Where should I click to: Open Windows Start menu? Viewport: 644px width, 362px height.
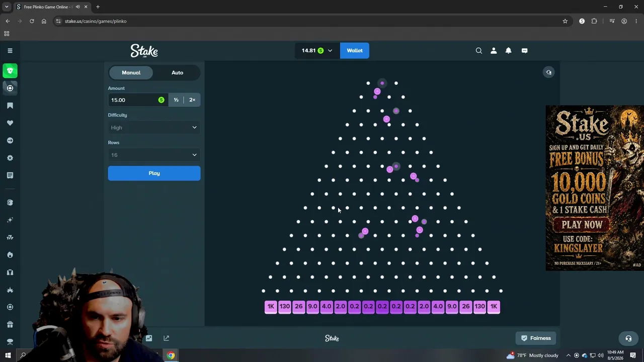[8, 355]
